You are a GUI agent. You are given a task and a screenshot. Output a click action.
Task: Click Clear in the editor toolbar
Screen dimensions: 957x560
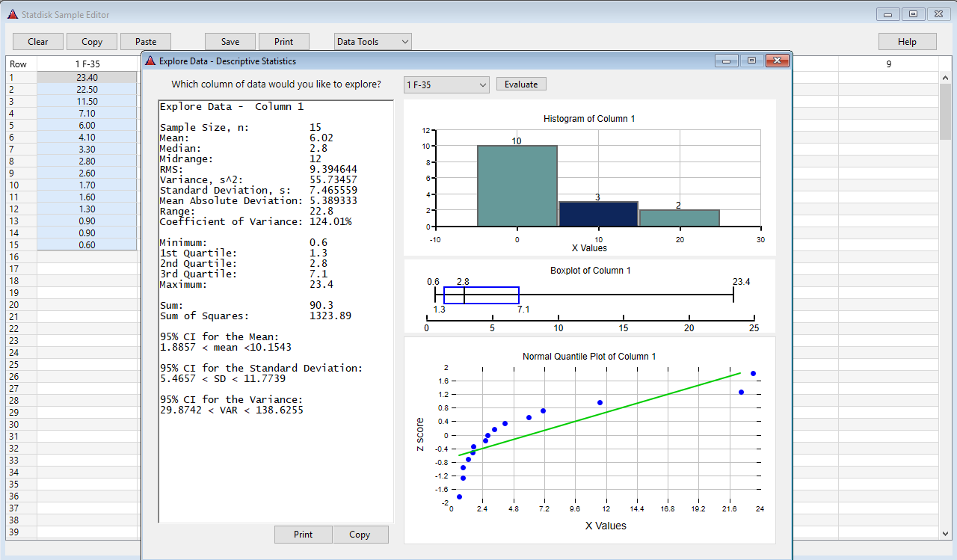[x=38, y=42]
